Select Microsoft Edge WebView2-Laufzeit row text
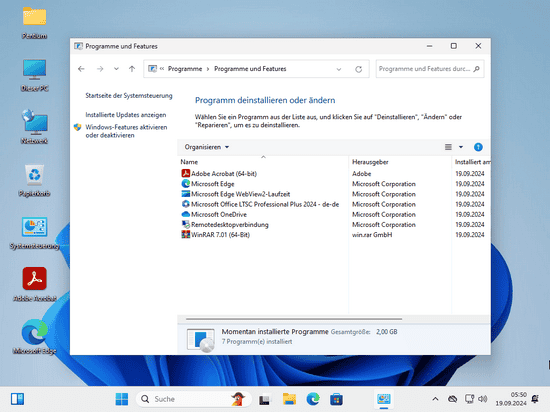550x412 pixels. [x=241, y=194]
